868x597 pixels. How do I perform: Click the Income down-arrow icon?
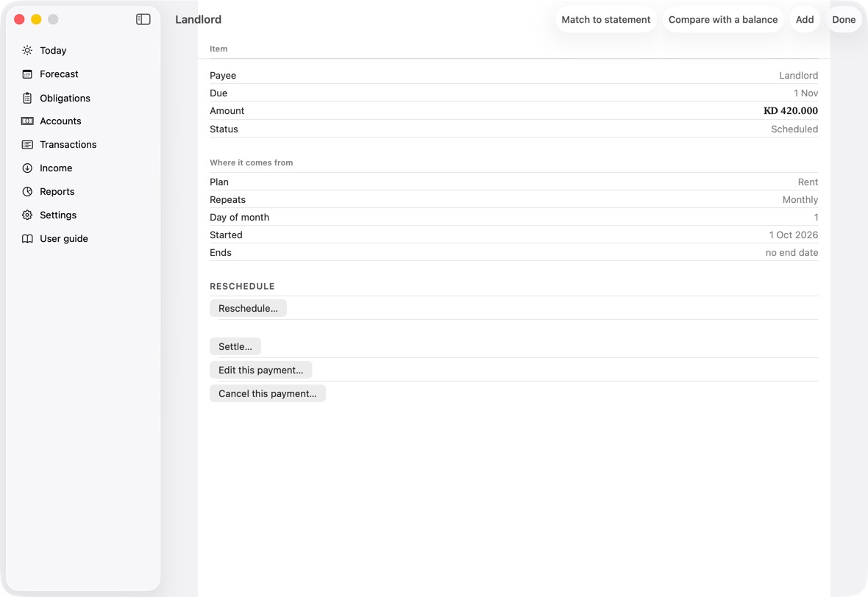(x=27, y=168)
